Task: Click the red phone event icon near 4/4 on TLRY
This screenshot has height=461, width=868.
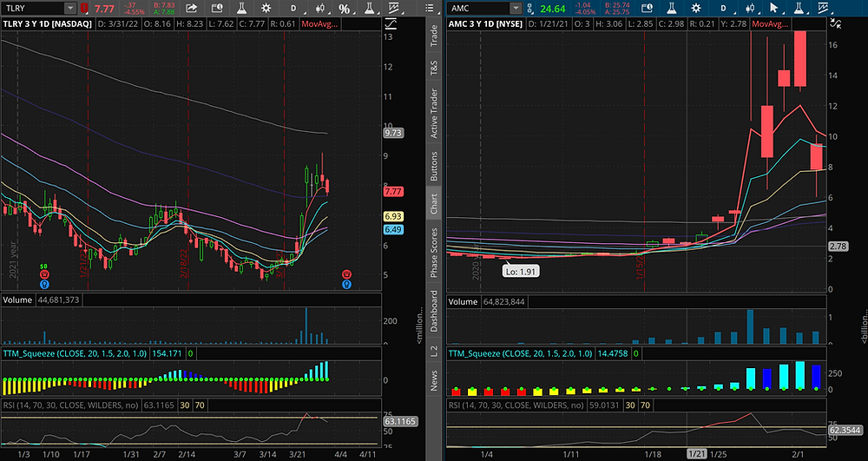Action: coord(346,274)
